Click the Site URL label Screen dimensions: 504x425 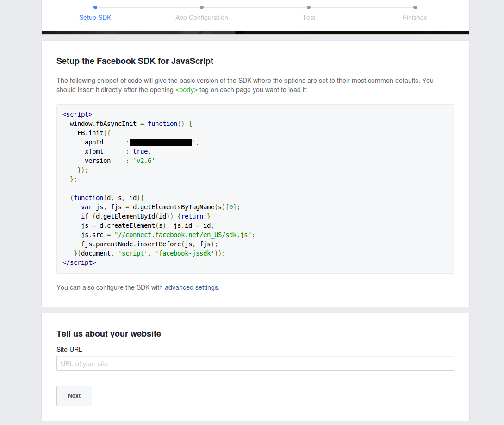pos(69,350)
